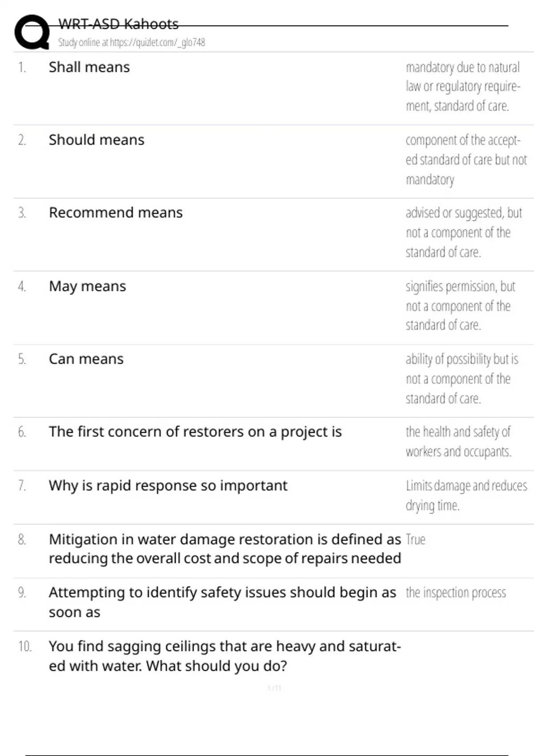Image resolution: width=534 pixels, height=756 pixels.
Task: Click the first concern of restorers question
Action: (195, 432)
